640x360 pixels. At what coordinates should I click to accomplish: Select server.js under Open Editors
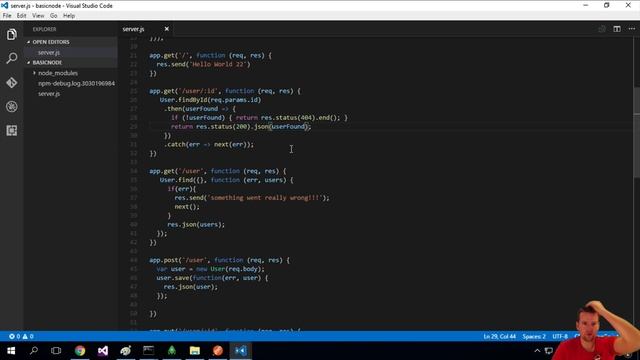tap(49, 53)
